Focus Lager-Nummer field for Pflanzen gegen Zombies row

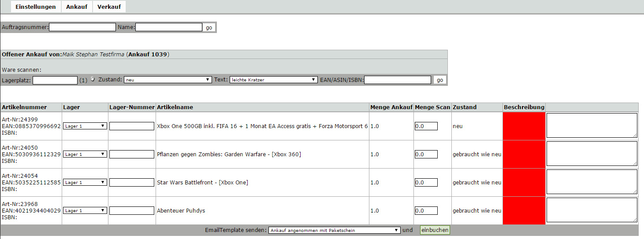(132, 154)
